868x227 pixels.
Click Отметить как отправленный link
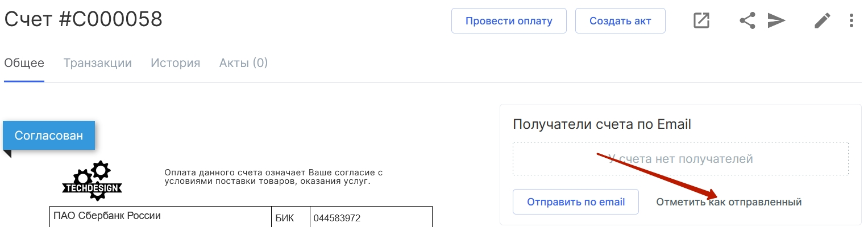point(729,202)
